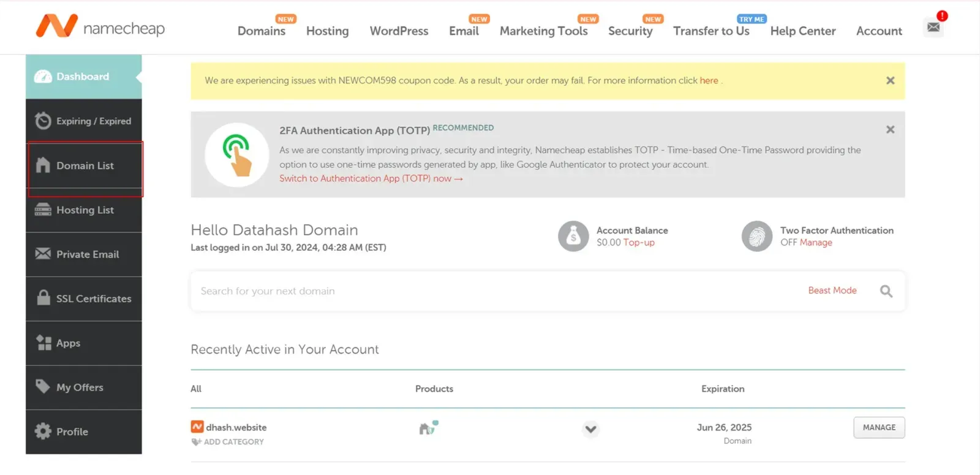Click the Private Email envelope icon
The width and height of the screenshot is (980, 475).
pyautogui.click(x=43, y=254)
